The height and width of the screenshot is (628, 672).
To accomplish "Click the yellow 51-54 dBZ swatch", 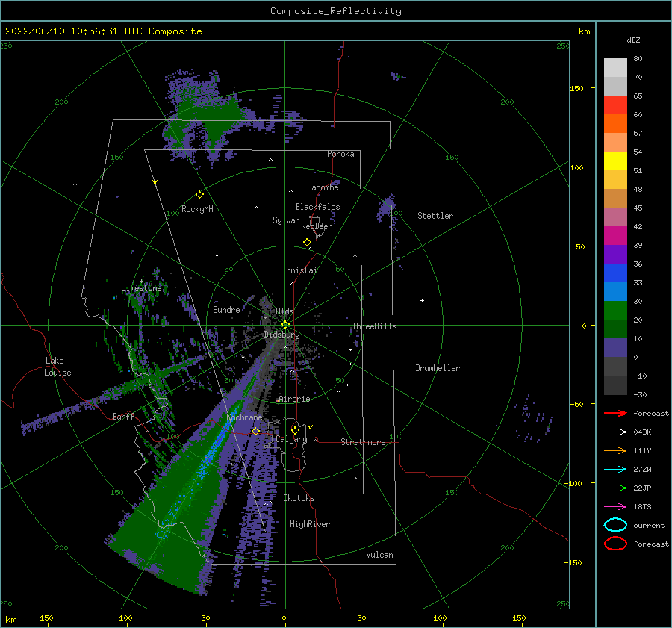I will 615,161.
